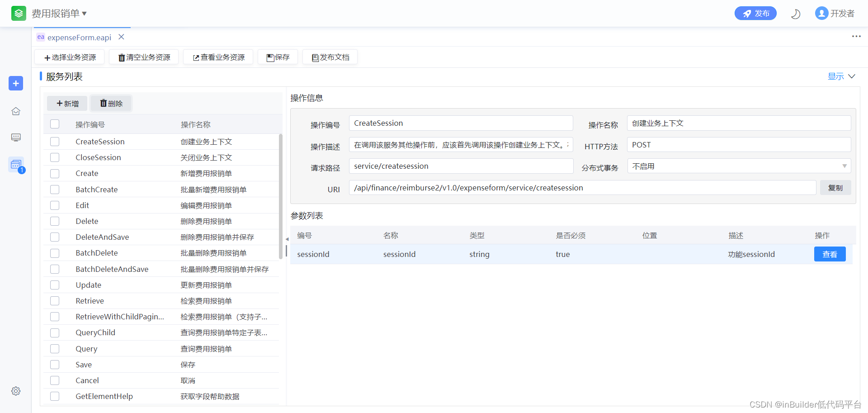Click 查看业务资源 toolbar button
868x413 pixels.
pos(218,57)
